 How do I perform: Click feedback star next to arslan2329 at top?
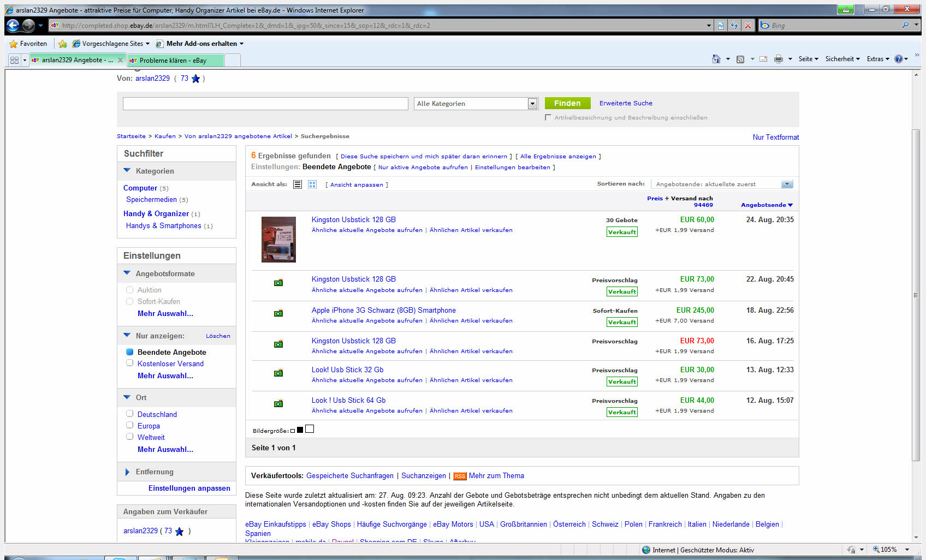coord(195,79)
